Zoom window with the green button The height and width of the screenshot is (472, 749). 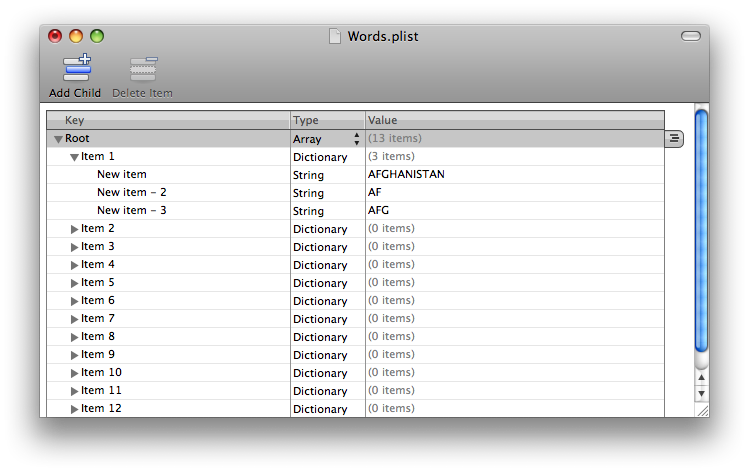tap(97, 36)
